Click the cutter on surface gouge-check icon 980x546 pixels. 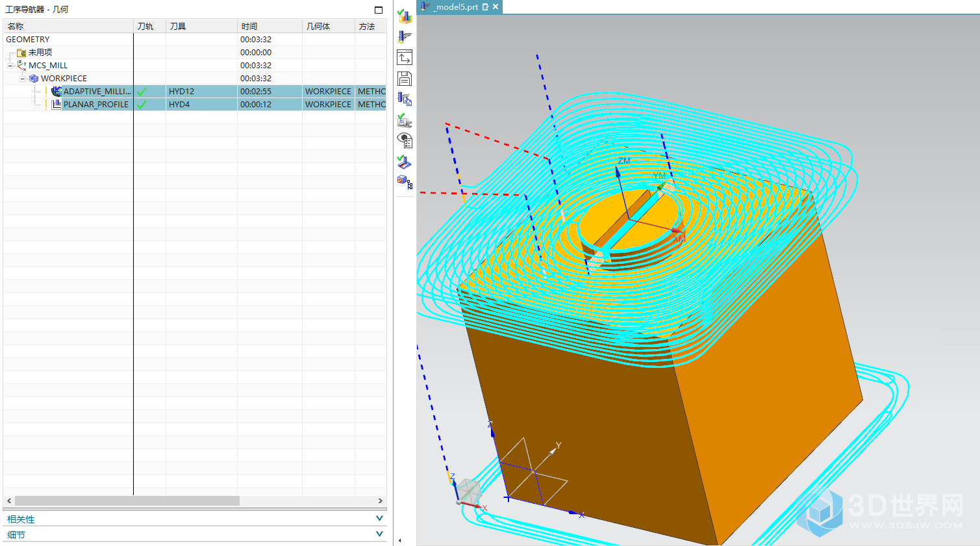point(405,162)
